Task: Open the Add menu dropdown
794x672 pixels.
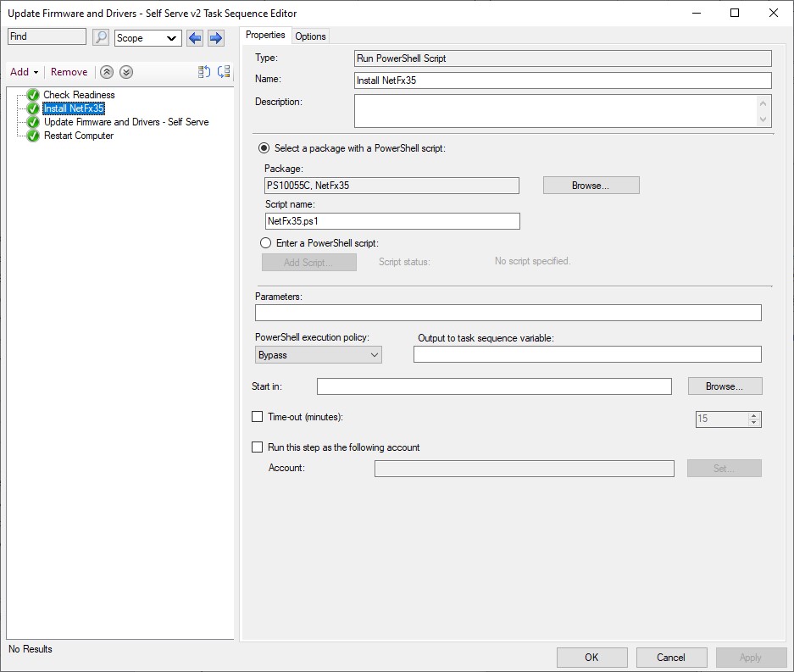Action: pos(24,72)
